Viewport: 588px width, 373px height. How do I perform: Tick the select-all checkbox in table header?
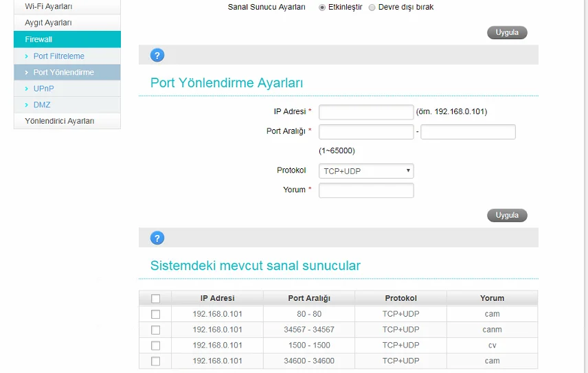155,299
